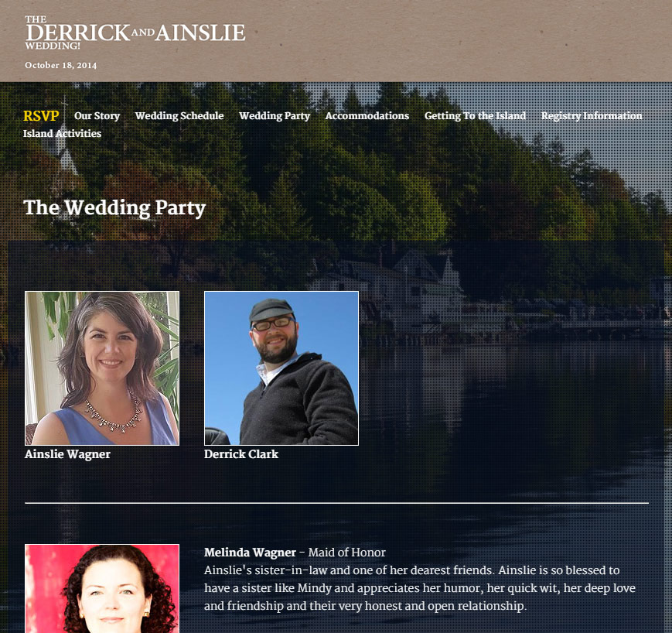Click Derrick Clark's portrait photo

pyautogui.click(x=281, y=368)
